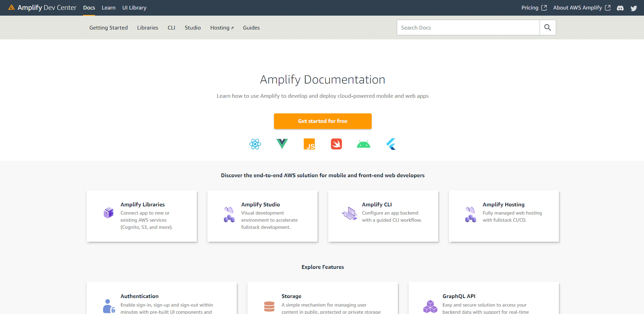Screen dimensions: 644x314
Task: Click the Storage database icon
Action: pyautogui.click(x=269, y=307)
